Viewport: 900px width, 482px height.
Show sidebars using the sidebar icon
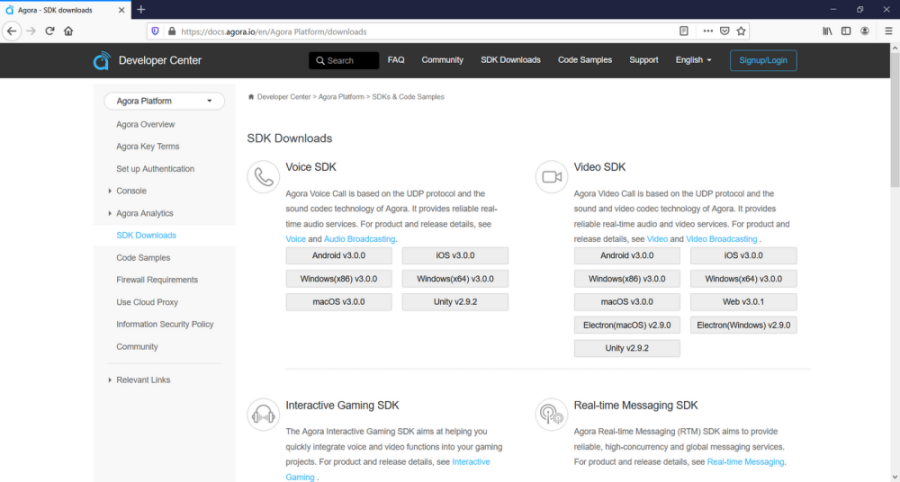click(x=846, y=31)
